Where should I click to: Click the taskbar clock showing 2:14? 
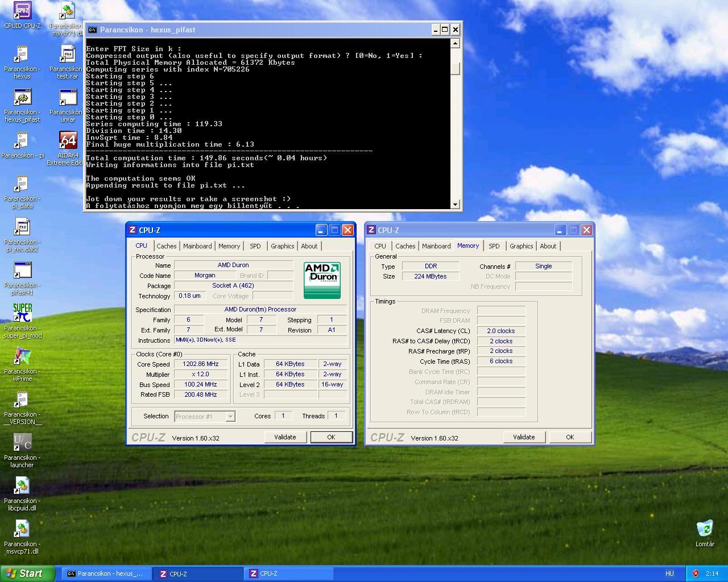[x=712, y=573]
